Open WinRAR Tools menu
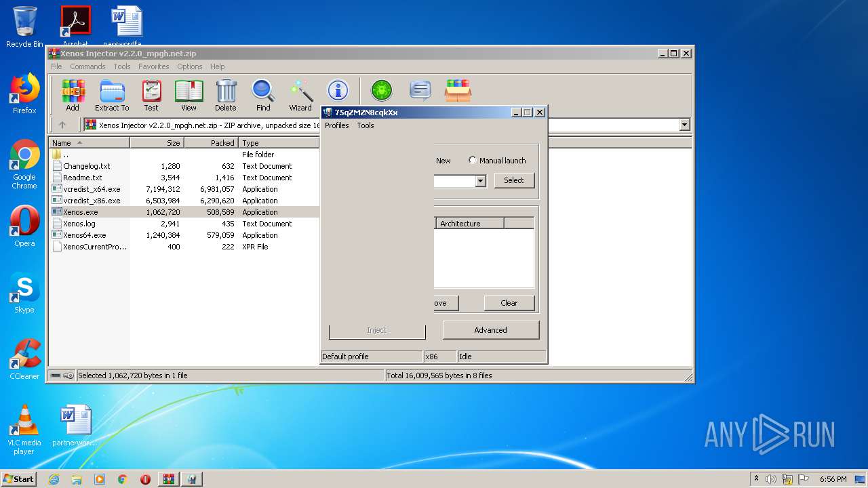Viewport: 868px width, 488px height. pyautogui.click(x=122, y=66)
